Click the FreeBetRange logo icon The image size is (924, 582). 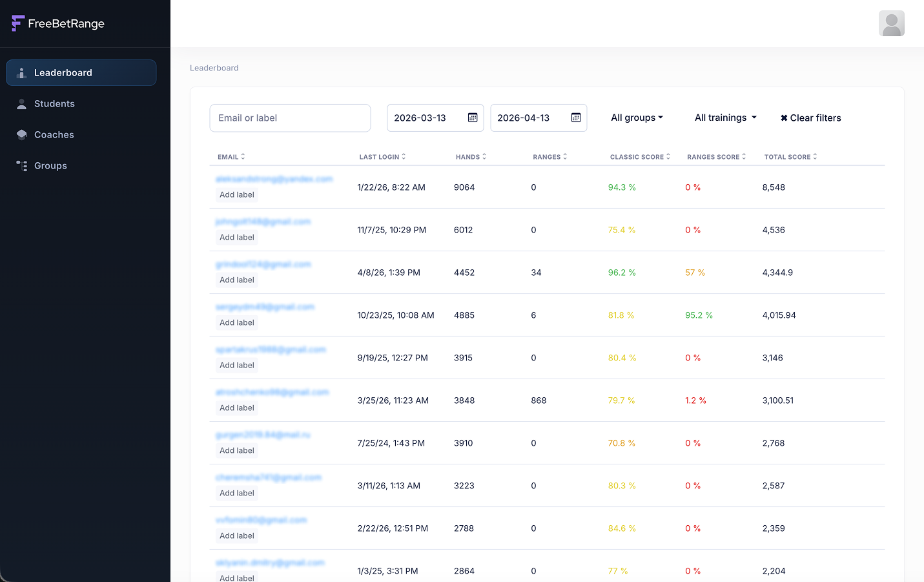[18, 23]
